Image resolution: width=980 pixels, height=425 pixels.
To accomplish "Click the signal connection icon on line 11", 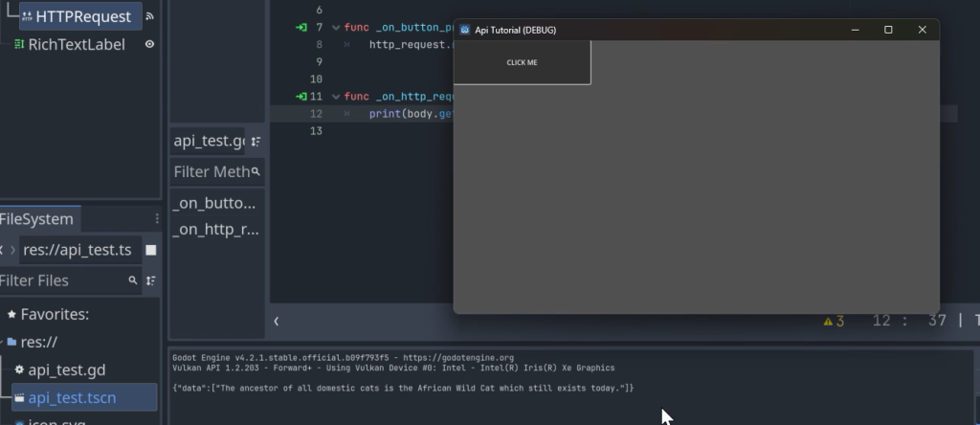I will [301, 97].
